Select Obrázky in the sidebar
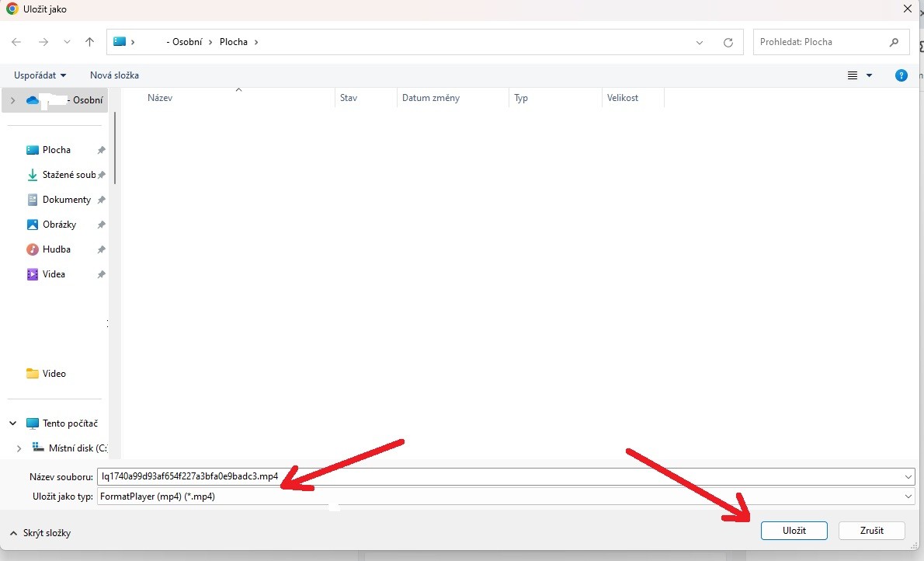The height and width of the screenshot is (561, 924). pyautogui.click(x=59, y=225)
